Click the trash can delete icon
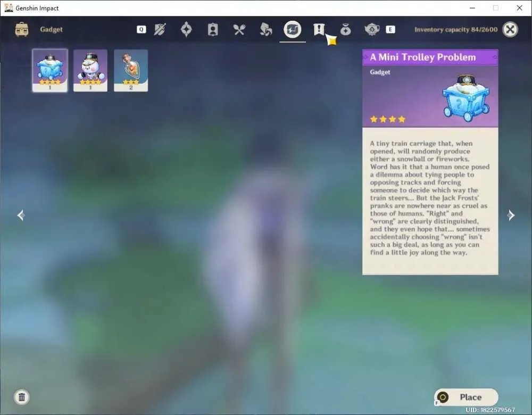532x415 pixels. coord(22,397)
